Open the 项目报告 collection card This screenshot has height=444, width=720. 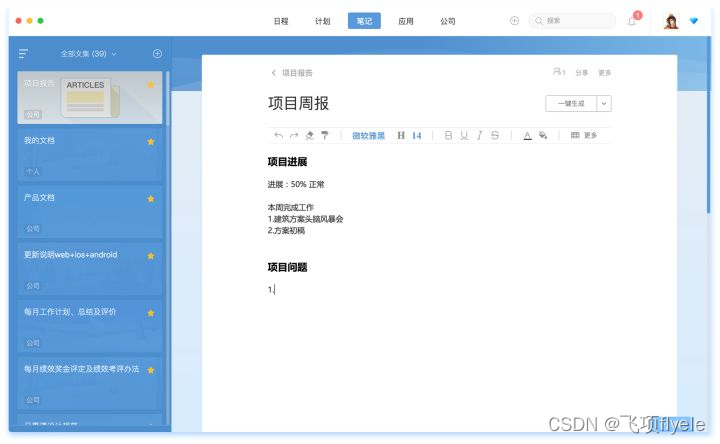click(90, 97)
